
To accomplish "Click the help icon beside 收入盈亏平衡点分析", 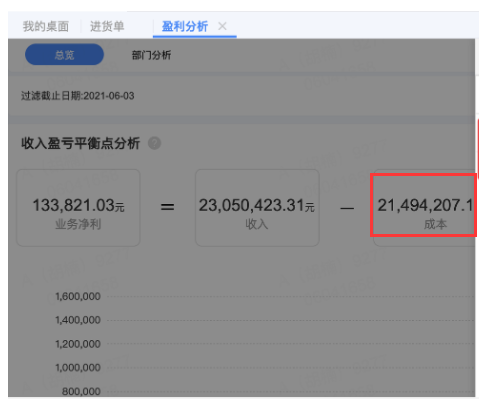I will tap(154, 143).
